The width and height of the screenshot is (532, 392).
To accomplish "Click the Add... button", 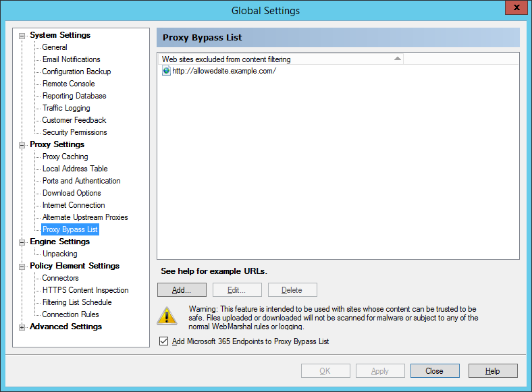I will pyautogui.click(x=182, y=290).
